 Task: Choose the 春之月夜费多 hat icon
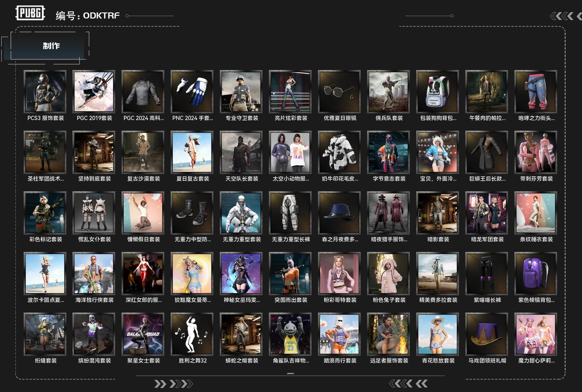tap(339, 213)
